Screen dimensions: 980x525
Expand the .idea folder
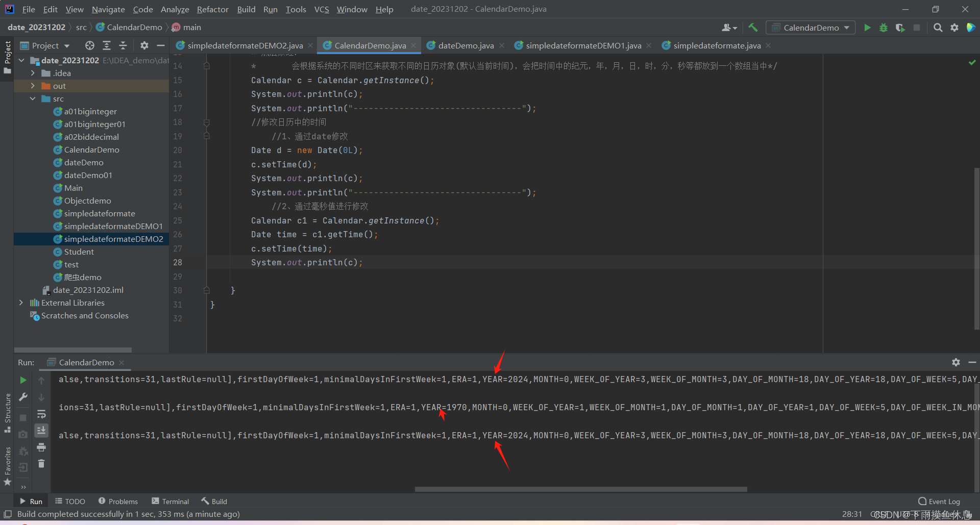click(33, 73)
